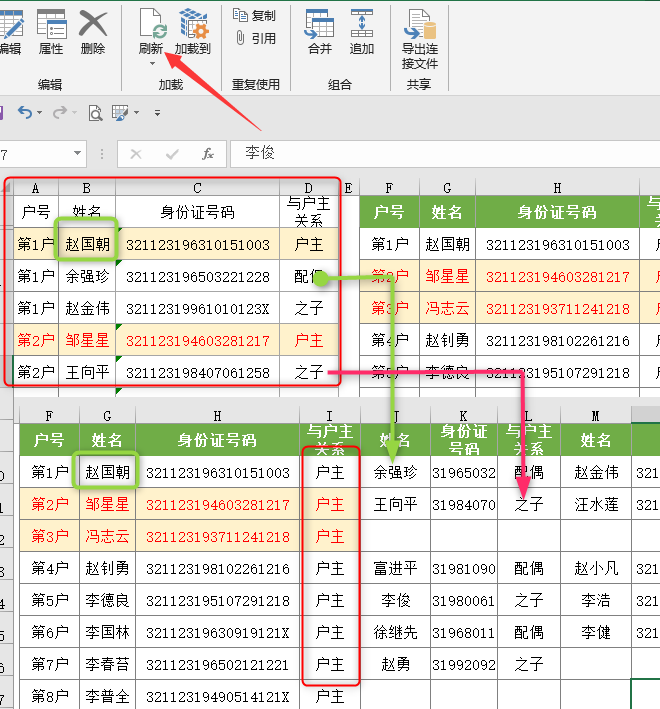Click cell 汪水莲 in column M
Viewport: 660px width, 709px height.
pos(596,504)
